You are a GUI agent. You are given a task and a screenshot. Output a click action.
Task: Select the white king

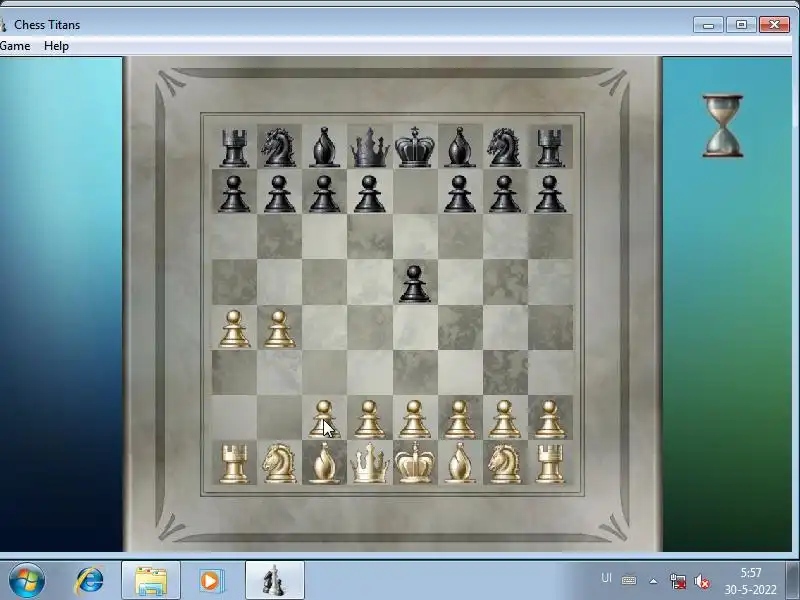click(415, 463)
